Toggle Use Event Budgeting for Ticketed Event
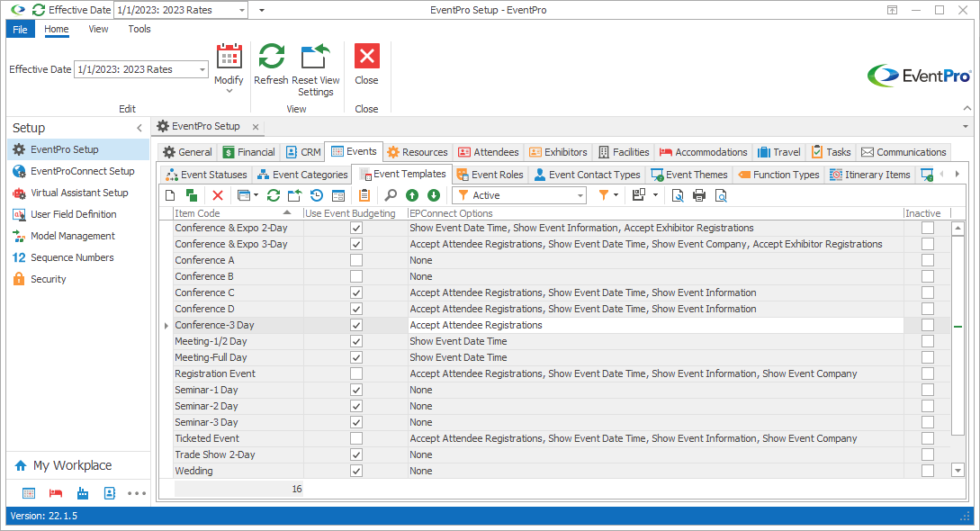 (356, 438)
